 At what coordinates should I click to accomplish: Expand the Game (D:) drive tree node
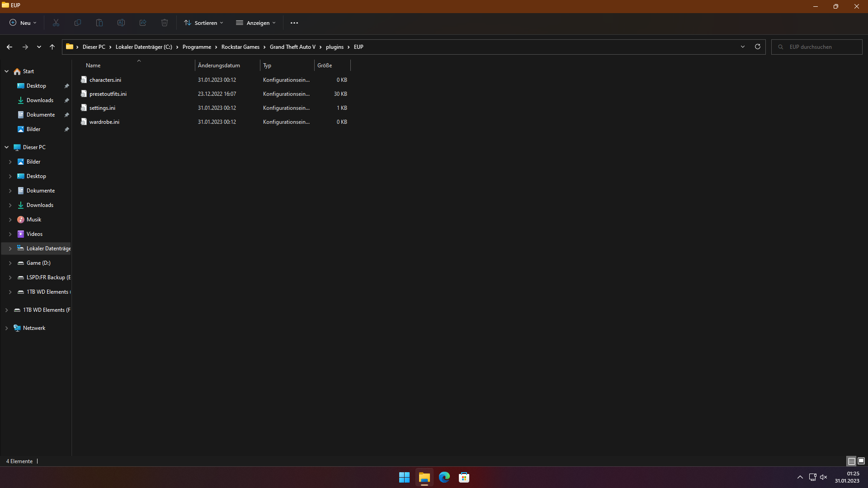point(10,263)
